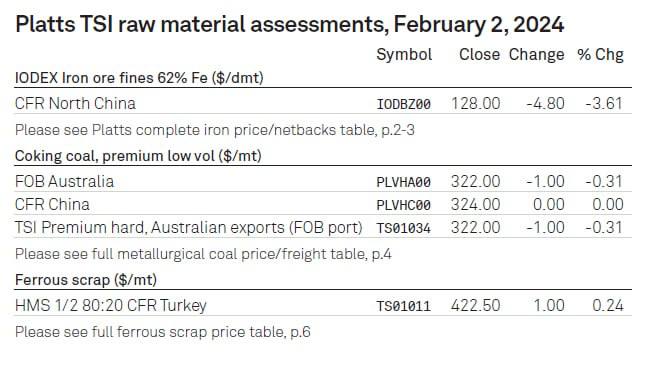
Task: Select the Change column header
Action: coord(537,55)
